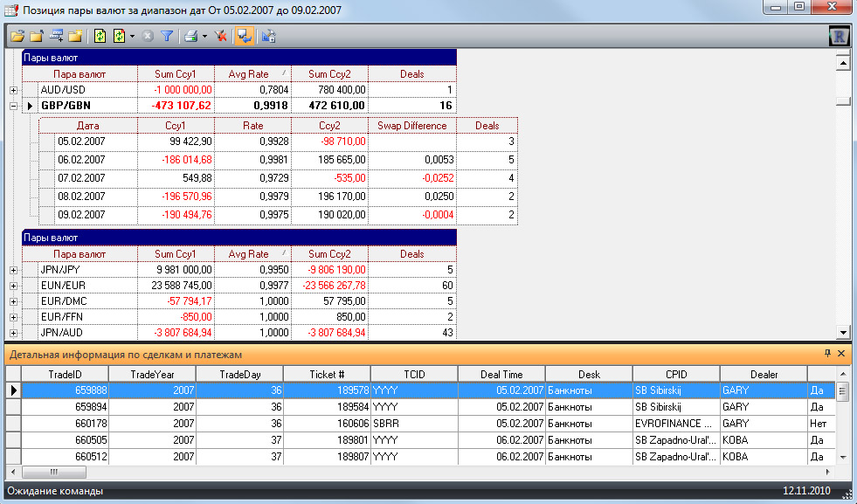Sort by Avg Rate in the first table
The width and height of the screenshot is (857, 504).
[x=252, y=73]
